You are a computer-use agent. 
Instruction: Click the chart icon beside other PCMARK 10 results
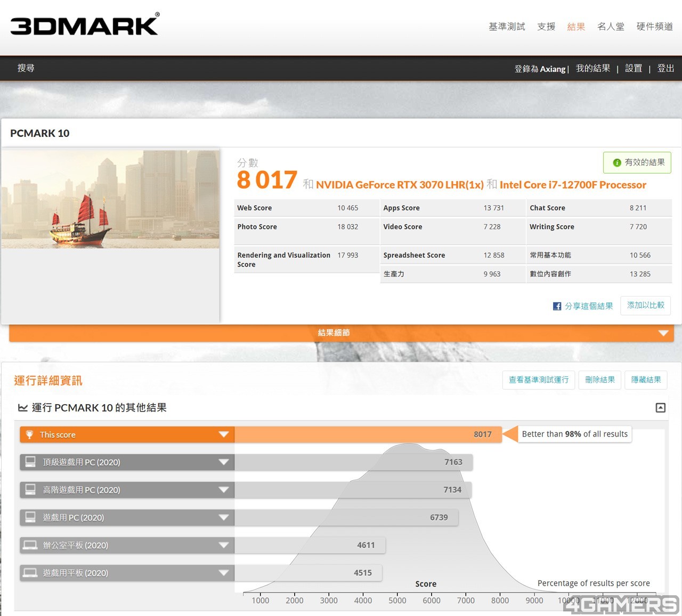[x=23, y=408]
